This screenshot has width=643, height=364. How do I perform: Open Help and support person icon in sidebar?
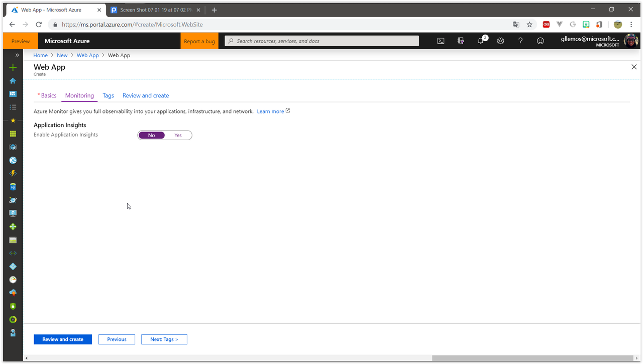pos(13,332)
